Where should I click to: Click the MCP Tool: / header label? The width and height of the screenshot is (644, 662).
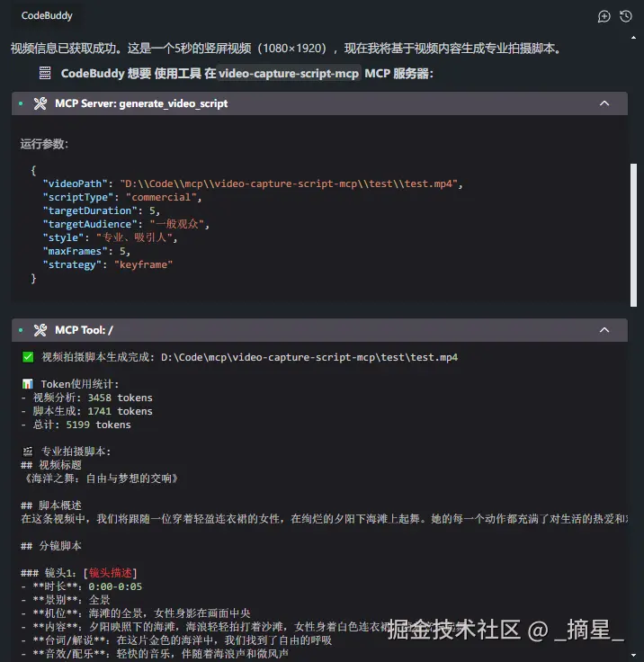[x=84, y=330]
